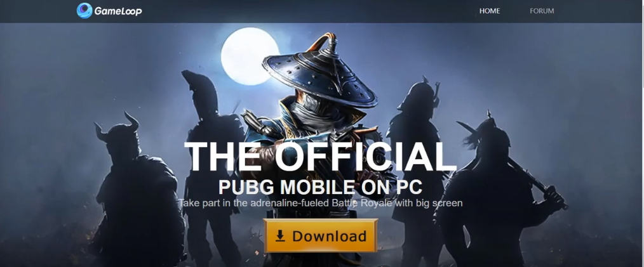This screenshot has width=644, height=267.
Task: Click empty area of top navigation bar
Action: 308,11
